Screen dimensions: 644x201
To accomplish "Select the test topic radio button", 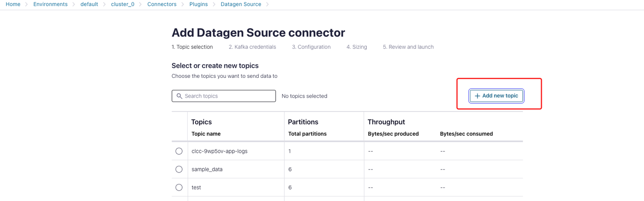I will 179,187.
